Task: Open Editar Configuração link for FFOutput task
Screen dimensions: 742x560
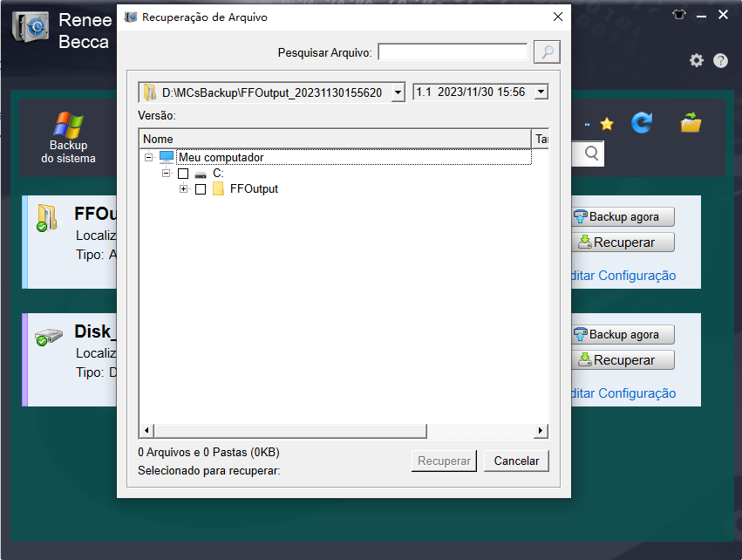Action: (623, 276)
